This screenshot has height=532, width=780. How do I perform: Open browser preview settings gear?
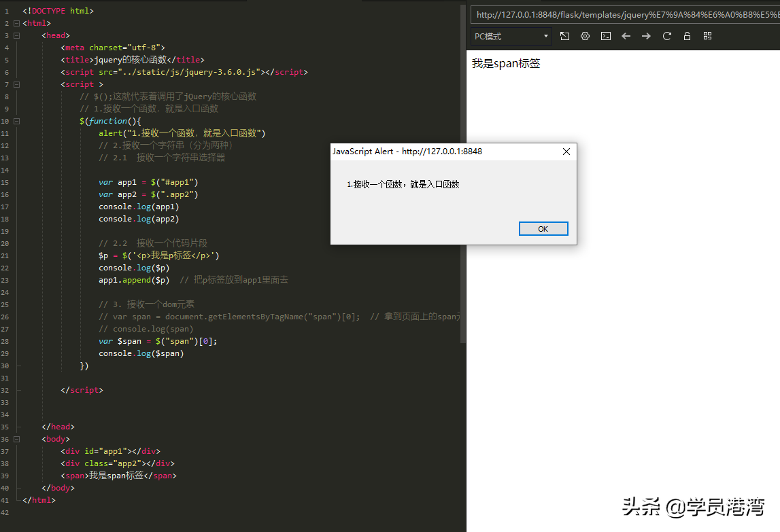pyautogui.click(x=585, y=36)
